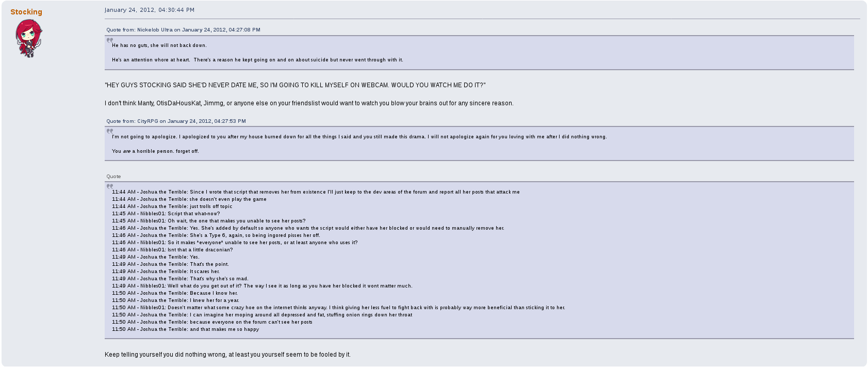Open Stocking's red-haired avatar image

(28, 38)
